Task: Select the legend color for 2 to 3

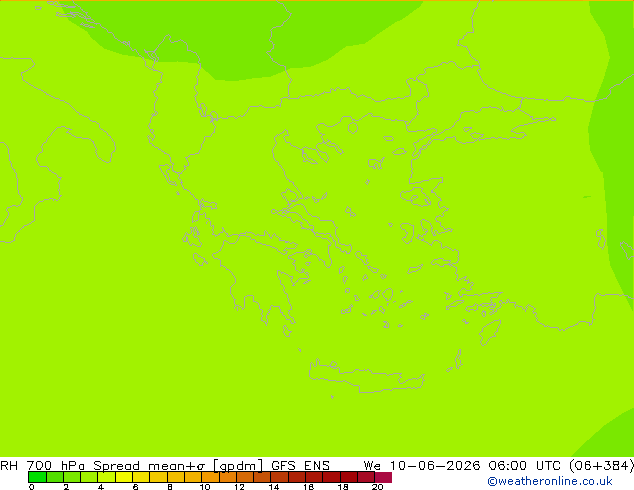Action: [72, 477]
